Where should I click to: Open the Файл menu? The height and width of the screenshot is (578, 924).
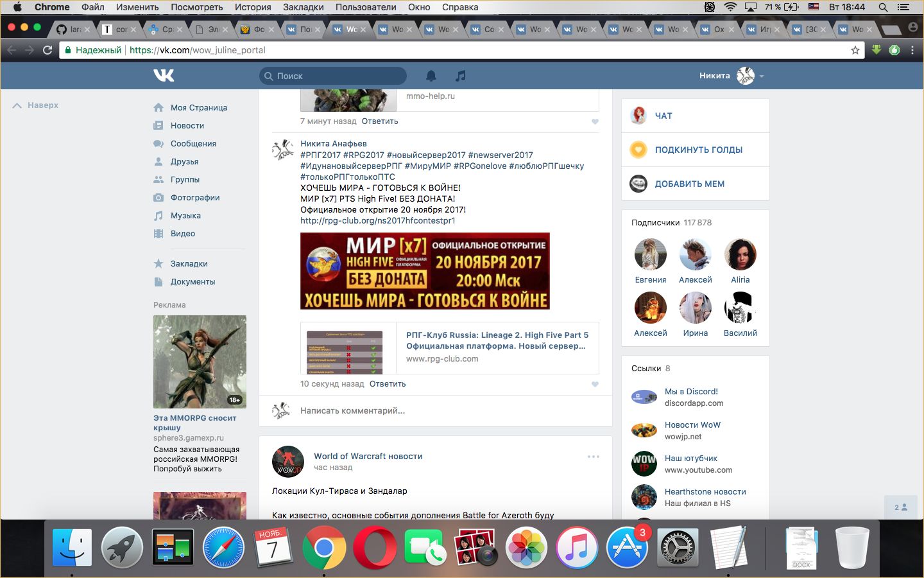pos(93,7)
